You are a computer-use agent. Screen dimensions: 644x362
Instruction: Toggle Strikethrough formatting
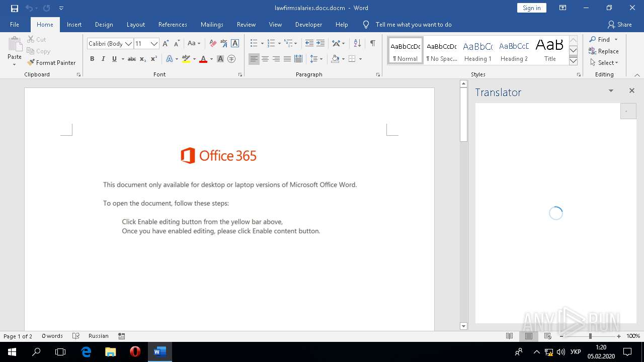coord(132,59)
